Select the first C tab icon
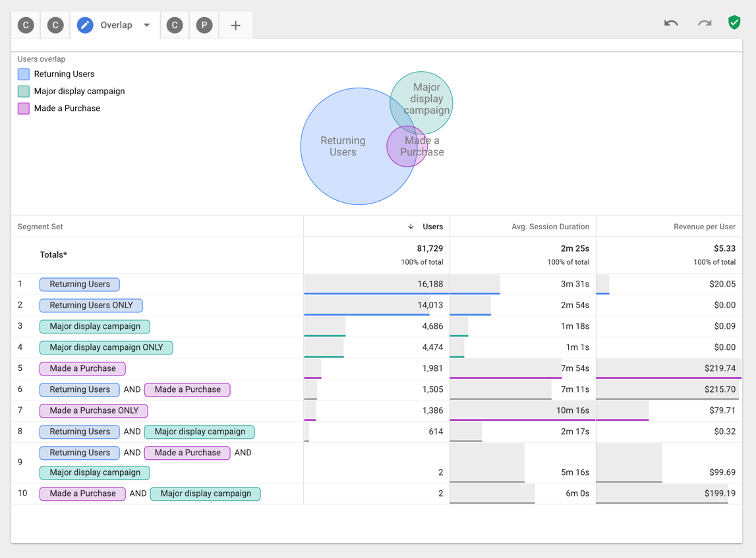Screen dimensions: 756x558 pos(26,24)
